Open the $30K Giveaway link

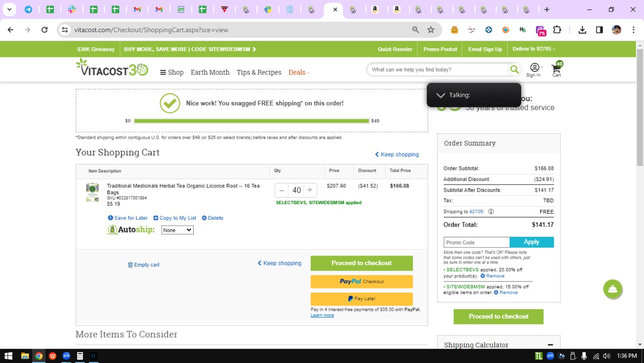pos(96,49)
